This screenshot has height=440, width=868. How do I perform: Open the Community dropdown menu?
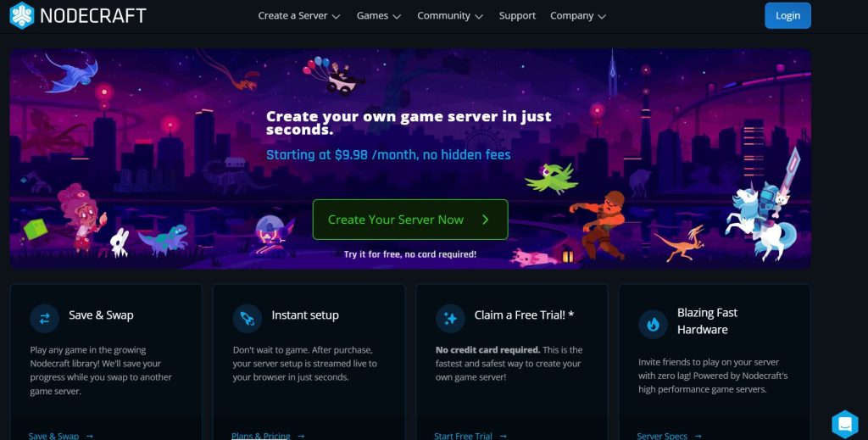click(x=450, y=16)
